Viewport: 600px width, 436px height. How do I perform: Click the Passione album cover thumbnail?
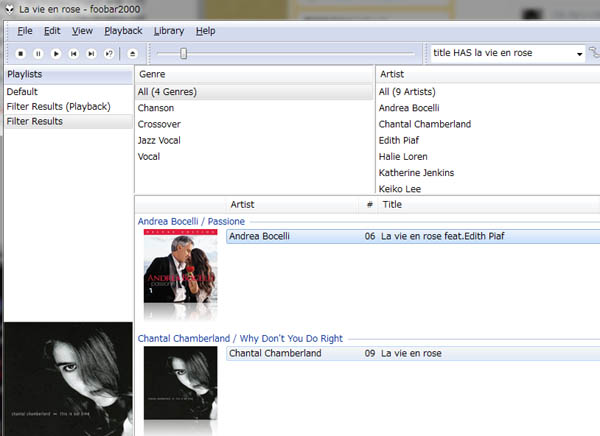[x=181, y=266]
